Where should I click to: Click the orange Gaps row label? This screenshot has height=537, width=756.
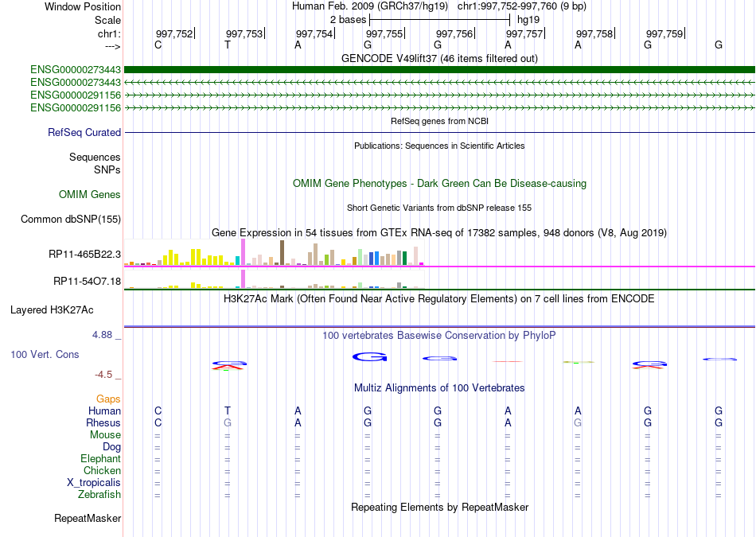(x=108, y=399)
